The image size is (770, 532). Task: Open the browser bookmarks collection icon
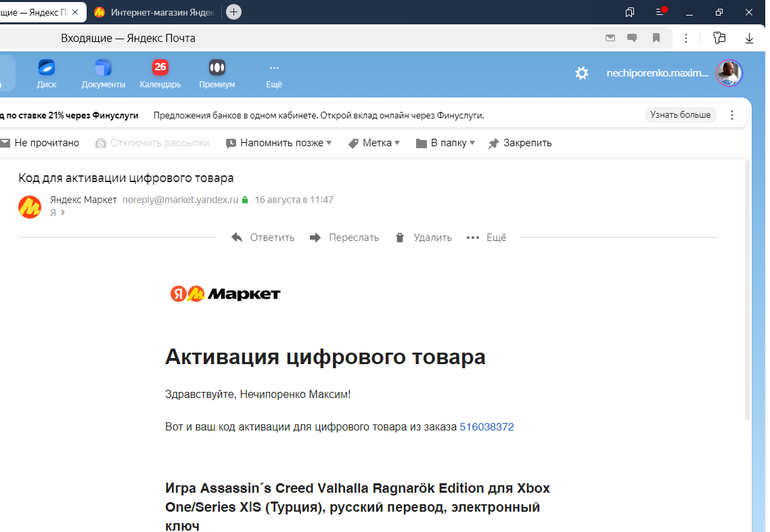pyautogui.click(x=629, y=12)
